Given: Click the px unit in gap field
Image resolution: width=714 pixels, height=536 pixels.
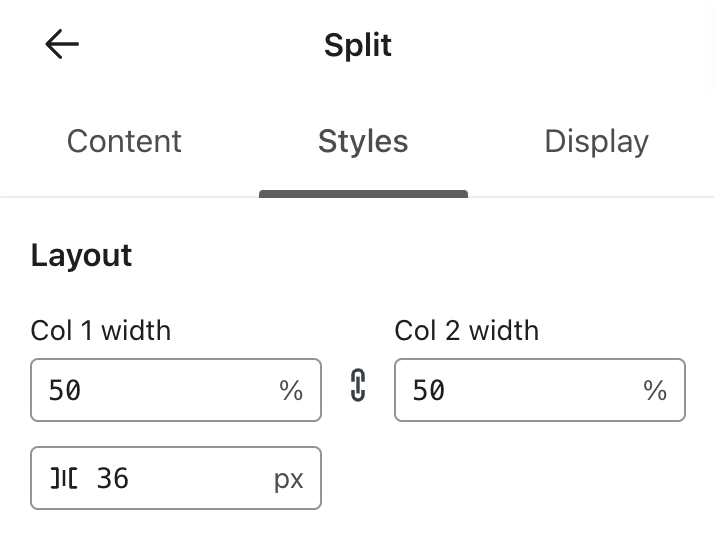Looking at the screenshot, I should 289,479.
